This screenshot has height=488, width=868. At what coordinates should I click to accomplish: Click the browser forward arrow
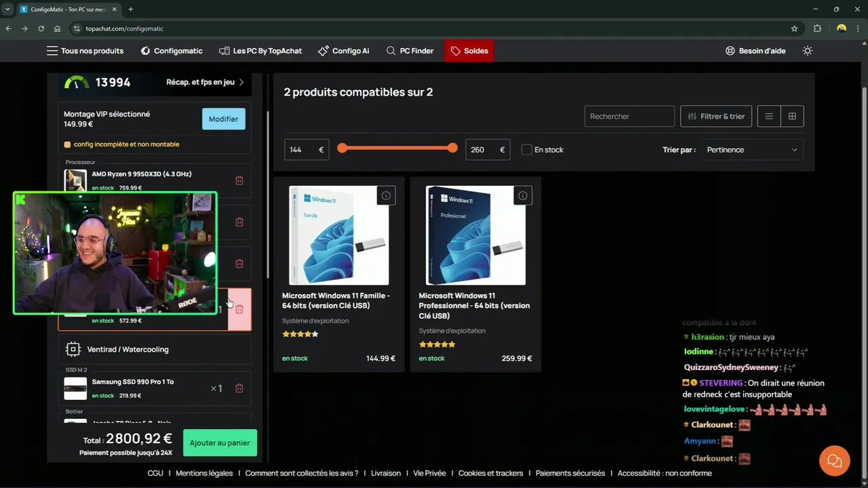click(x=24, y=28)
